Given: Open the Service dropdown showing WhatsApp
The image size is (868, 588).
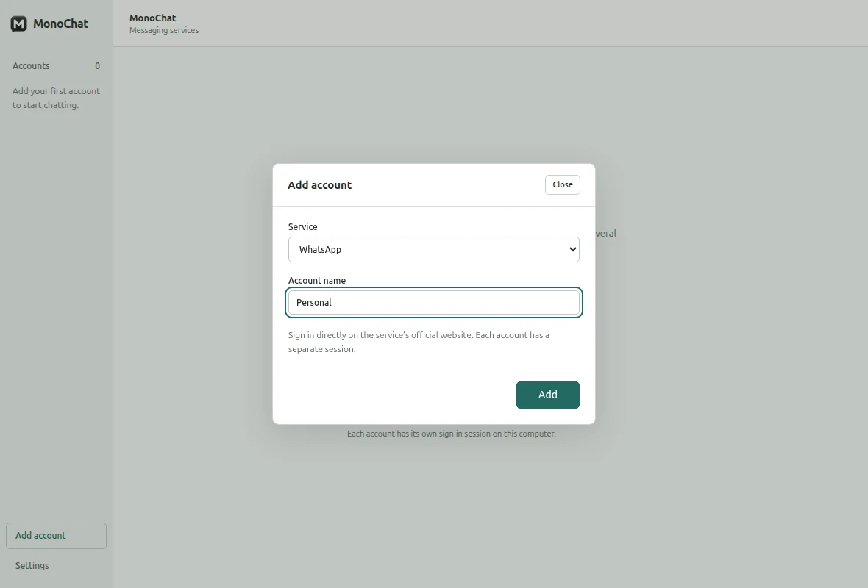Looking at the screenshot, I should (433, 249).
